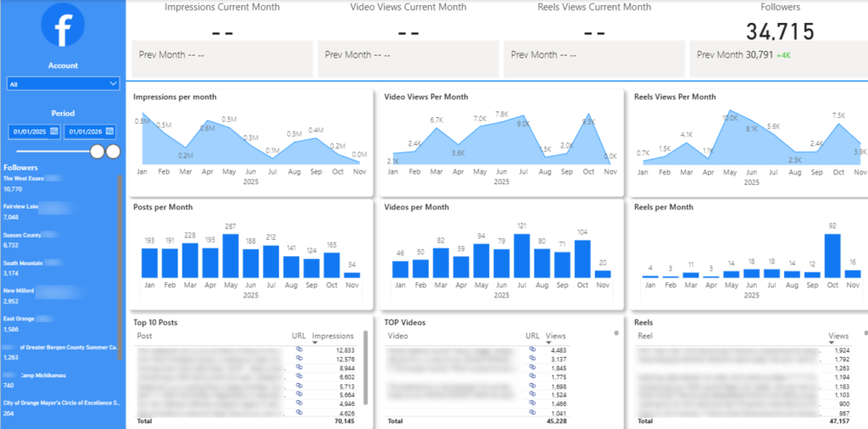868x429 pixels.
Task: Open URL link icon for 4,626 impressions post
Action: click(x=299, y=412)
